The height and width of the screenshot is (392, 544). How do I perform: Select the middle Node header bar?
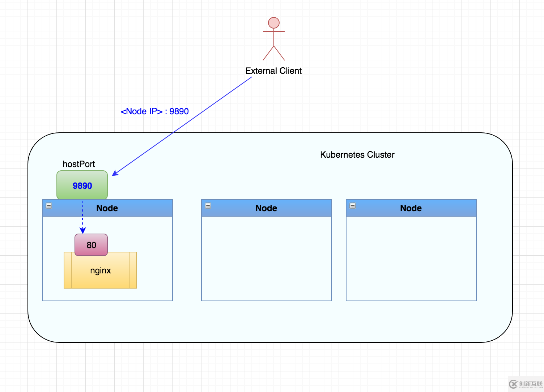(267, 208)
